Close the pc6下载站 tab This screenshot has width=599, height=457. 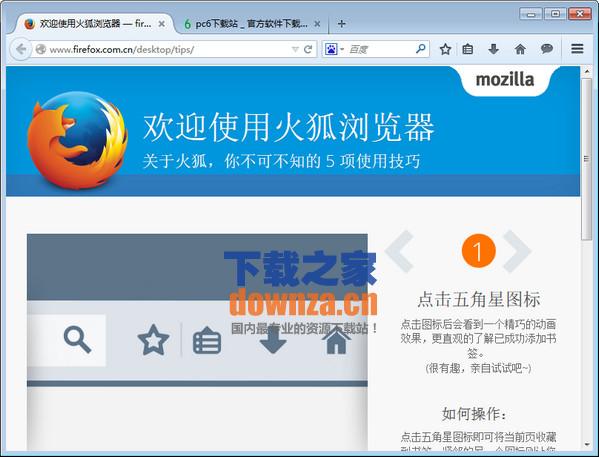317,24
